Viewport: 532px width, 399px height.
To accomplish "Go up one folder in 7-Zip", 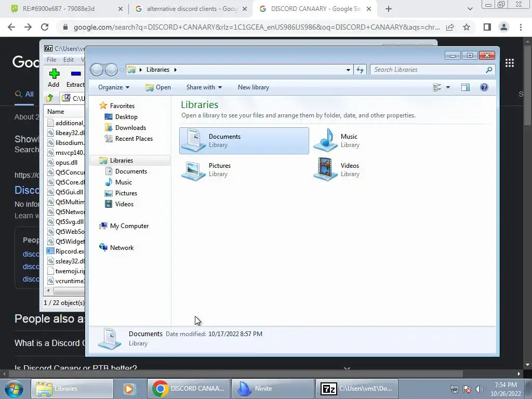I will 50,98.
